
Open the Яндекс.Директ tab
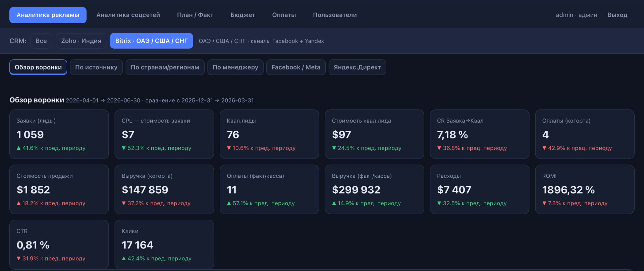tap(357, 67)
